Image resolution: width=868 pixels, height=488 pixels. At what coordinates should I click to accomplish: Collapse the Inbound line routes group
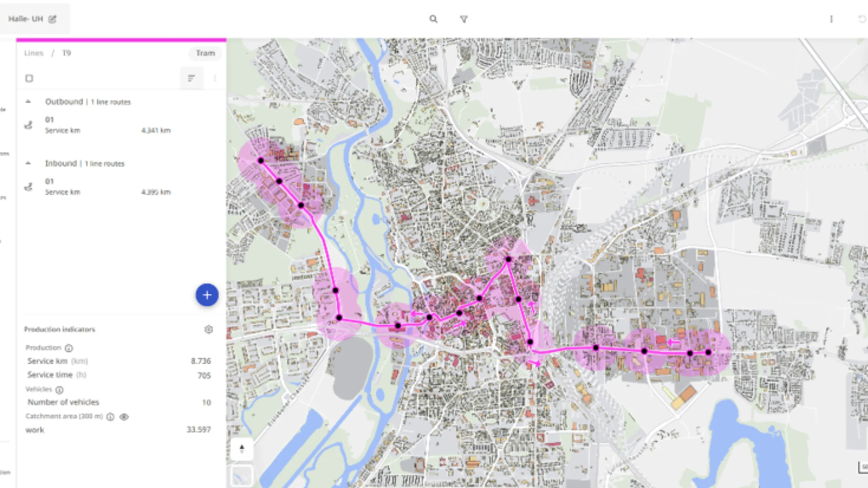click(x=28, y=163)
